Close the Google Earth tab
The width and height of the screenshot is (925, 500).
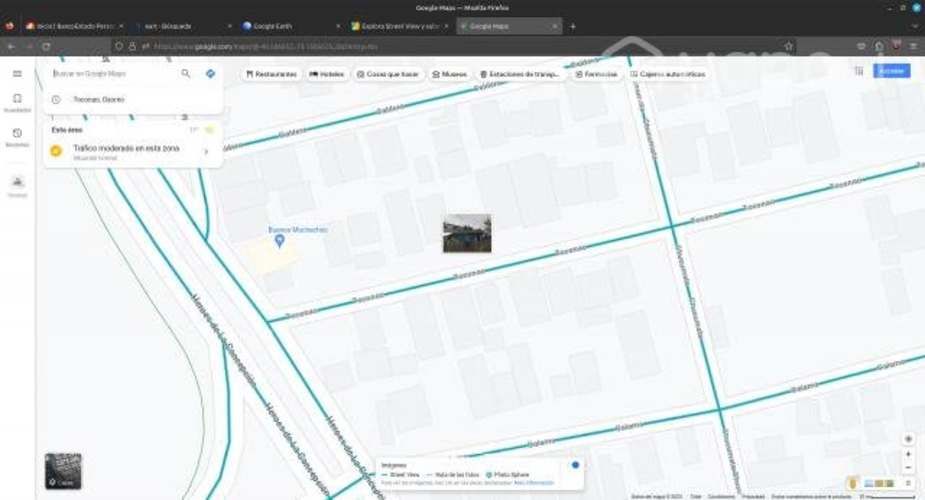pos(338,27)
